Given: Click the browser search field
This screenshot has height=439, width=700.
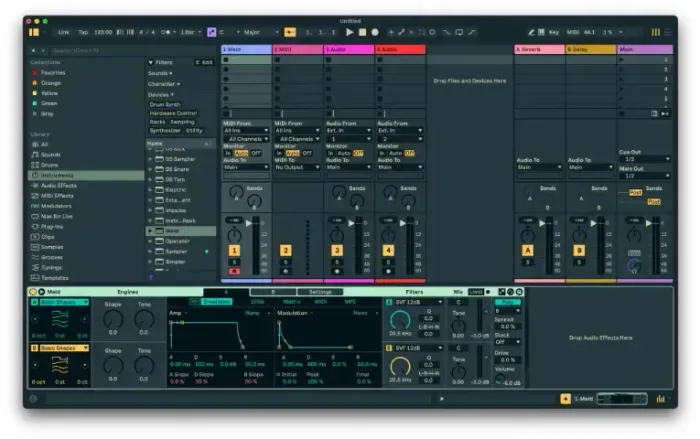Looking at the screenshot, I should coord(134,50).
